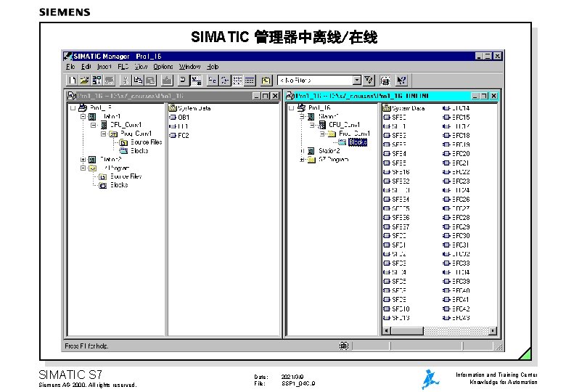Click the context Help arrow icon
Image resolution: width=566 pixels, height=392 pixels.
click(x=401, y=80)
